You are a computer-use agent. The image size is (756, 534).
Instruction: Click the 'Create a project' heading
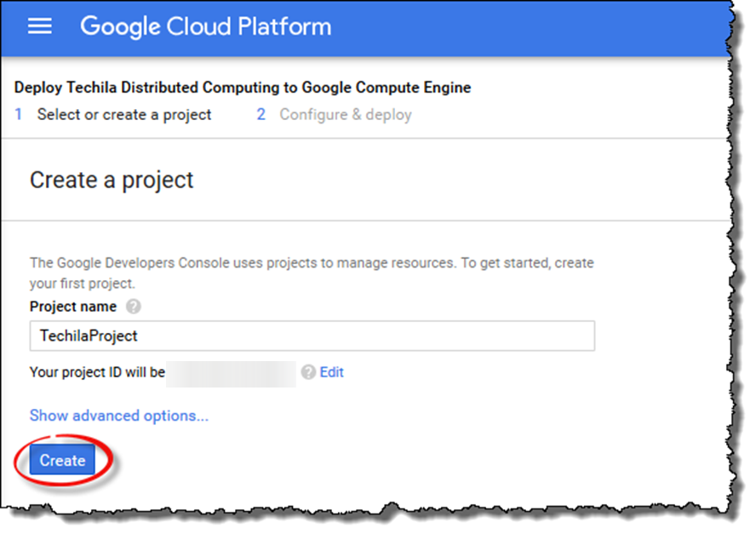(x=112, y=180)
